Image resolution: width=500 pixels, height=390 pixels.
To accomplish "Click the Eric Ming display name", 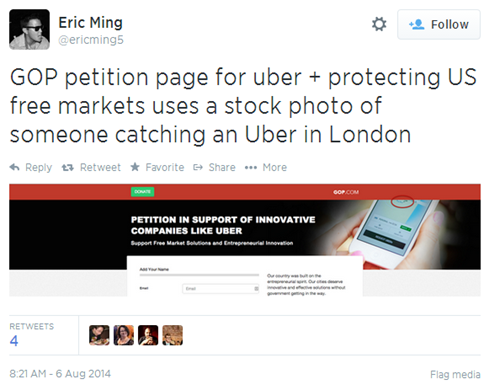I will [x=91, y=23].
